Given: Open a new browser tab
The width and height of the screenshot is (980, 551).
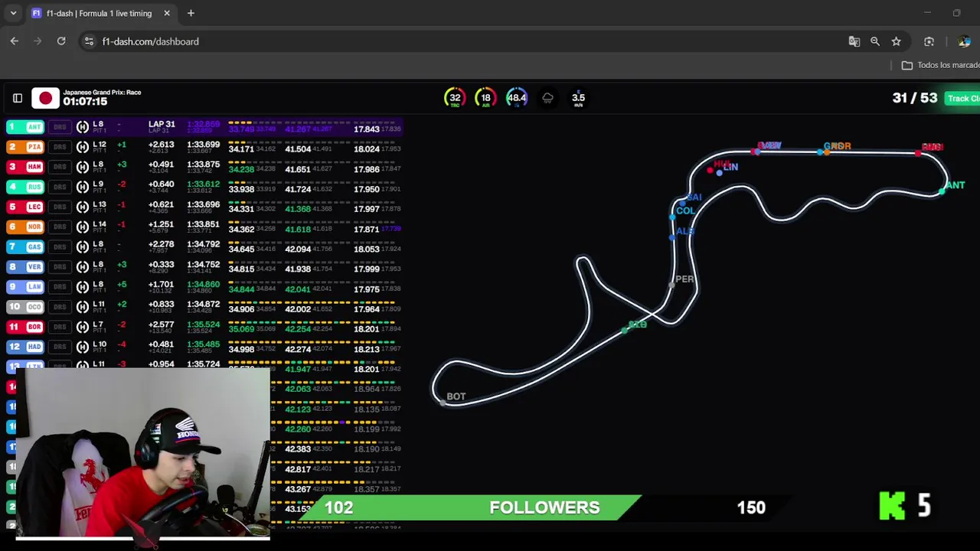Looking at the screenshot, I should 191,13.
